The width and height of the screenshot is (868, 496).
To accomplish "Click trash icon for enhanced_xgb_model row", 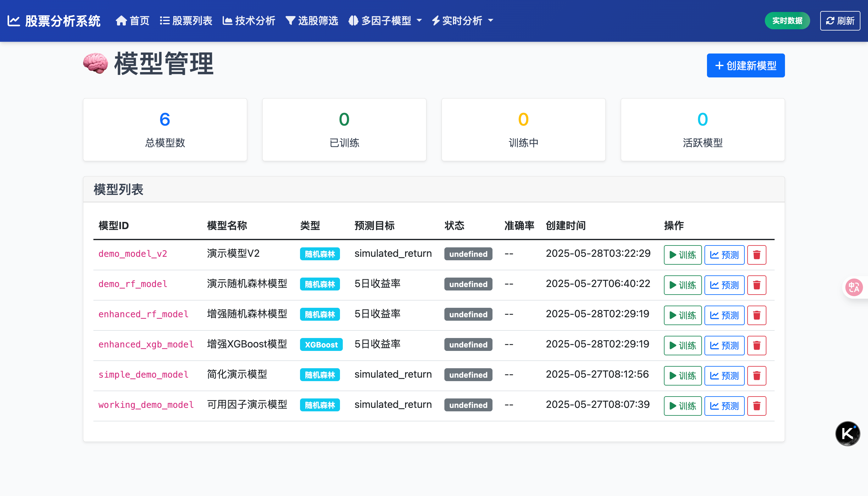I will 756,346.
